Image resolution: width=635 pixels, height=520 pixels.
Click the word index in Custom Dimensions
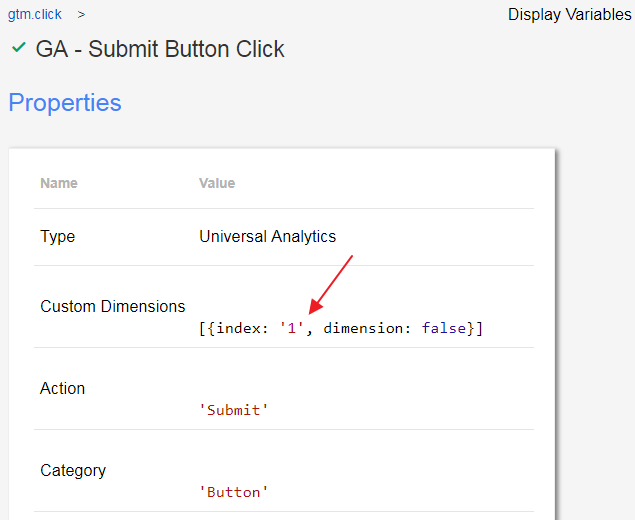240,328
